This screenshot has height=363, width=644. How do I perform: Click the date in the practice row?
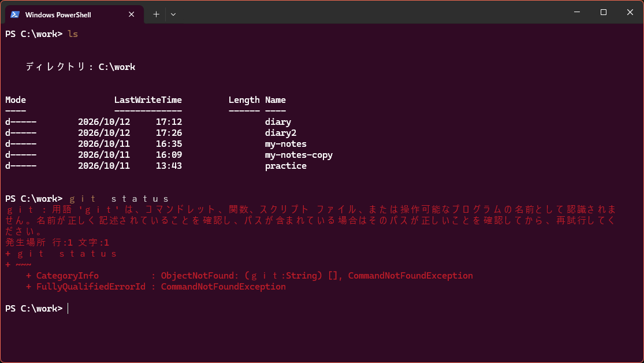(x=104, y=166)
